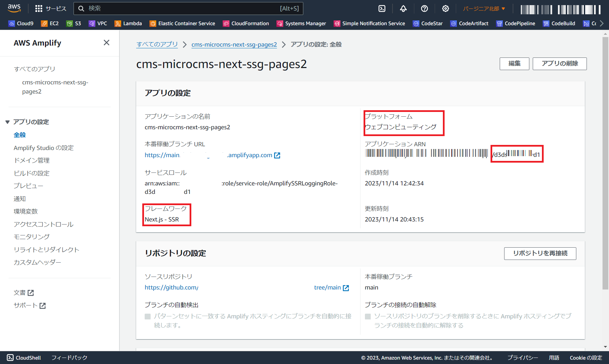609x364 pixels.
Task: Open CodeArtifact shortcut
Action: click(x=469, y=23)
